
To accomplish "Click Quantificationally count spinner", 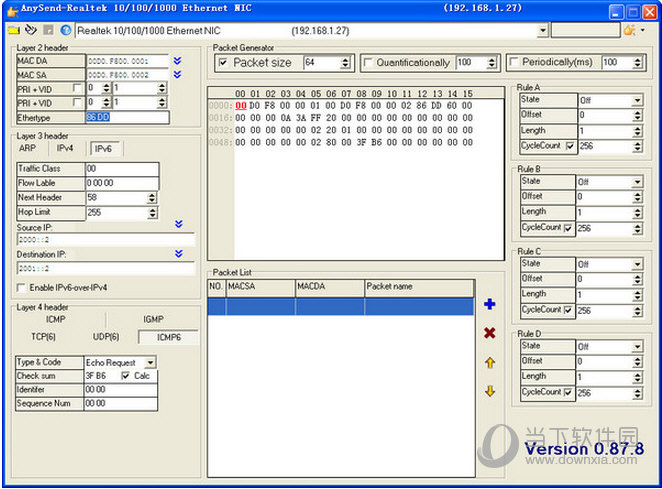I will (x=491, y=63).
